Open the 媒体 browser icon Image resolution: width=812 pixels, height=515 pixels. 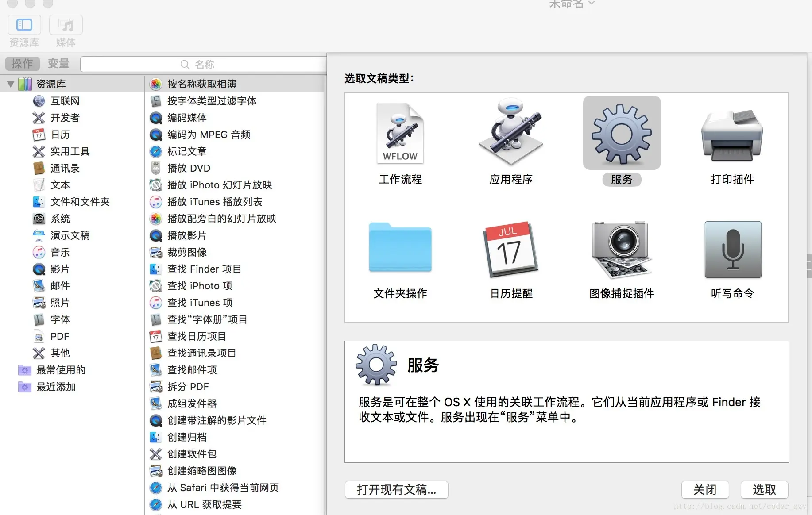point(66,25)
